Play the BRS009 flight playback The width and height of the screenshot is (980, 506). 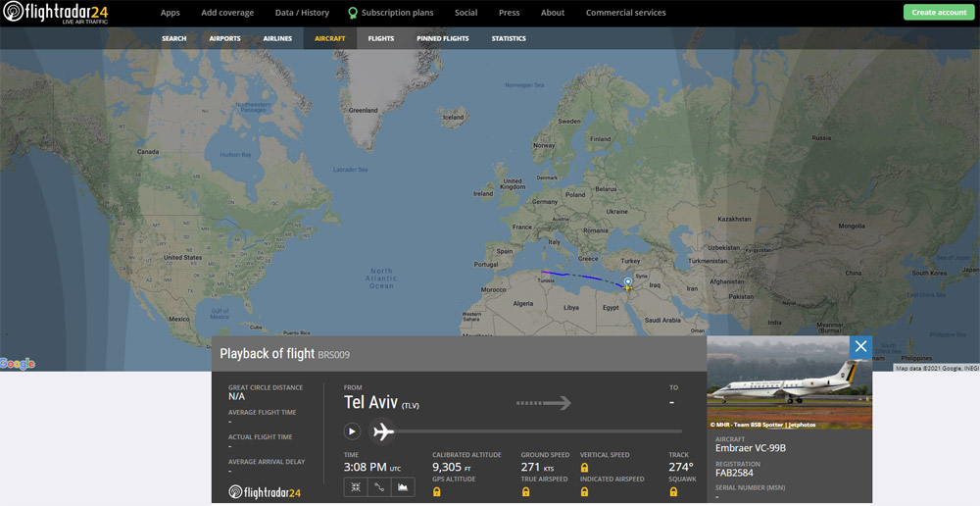(352, 431)
